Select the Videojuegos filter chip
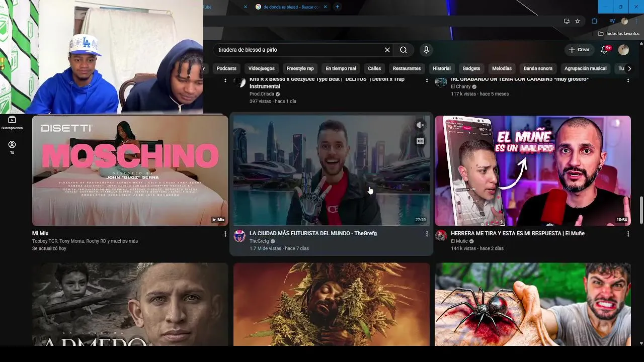This screenshot has height=362, width=644. click(x=261, y=68)
